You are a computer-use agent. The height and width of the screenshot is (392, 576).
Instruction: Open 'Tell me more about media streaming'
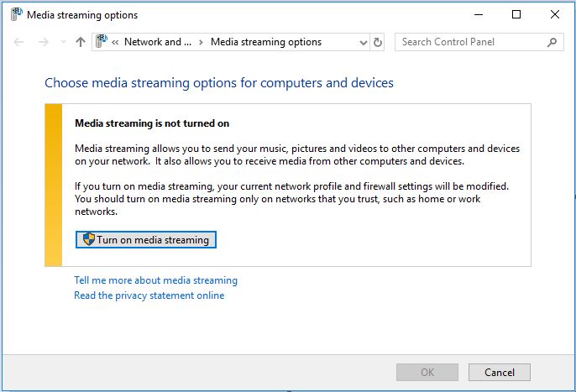pyautogui.click(x=156, y=280)
